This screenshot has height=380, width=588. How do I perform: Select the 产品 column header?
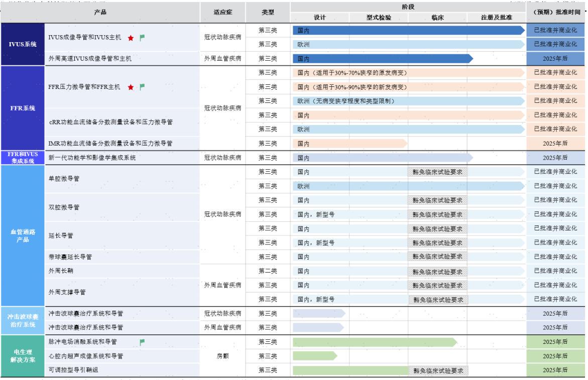(x=100, y=13)
